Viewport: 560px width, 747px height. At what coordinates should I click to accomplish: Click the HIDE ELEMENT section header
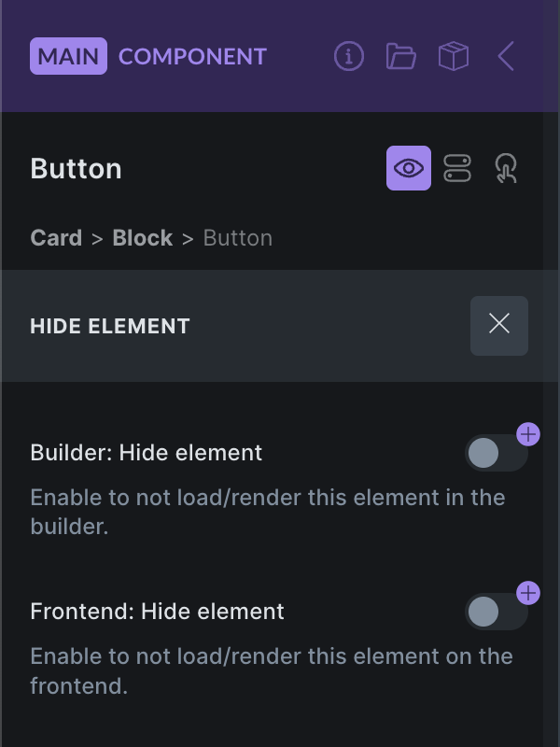110,326
